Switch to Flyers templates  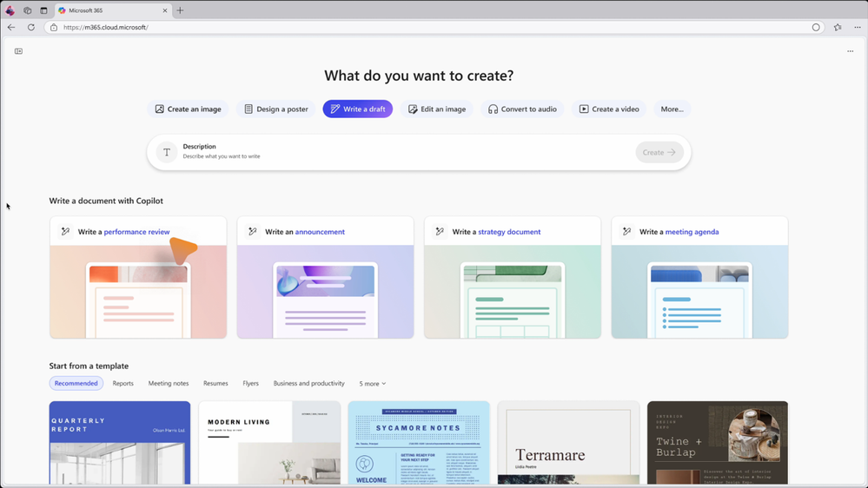(x=250, y=383)
